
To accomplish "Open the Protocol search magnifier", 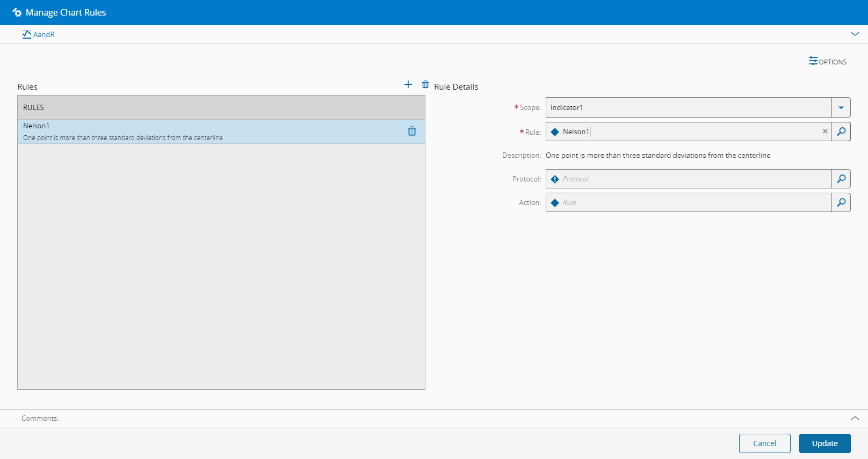I will (841, 179).
